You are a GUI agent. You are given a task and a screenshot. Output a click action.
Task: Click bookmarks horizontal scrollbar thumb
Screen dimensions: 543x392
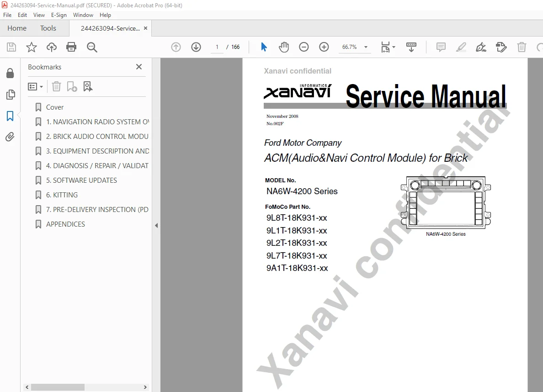point(58,387)
